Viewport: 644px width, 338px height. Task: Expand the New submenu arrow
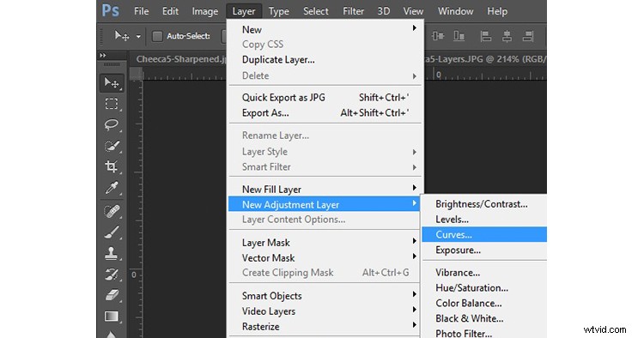click(415, 28)
